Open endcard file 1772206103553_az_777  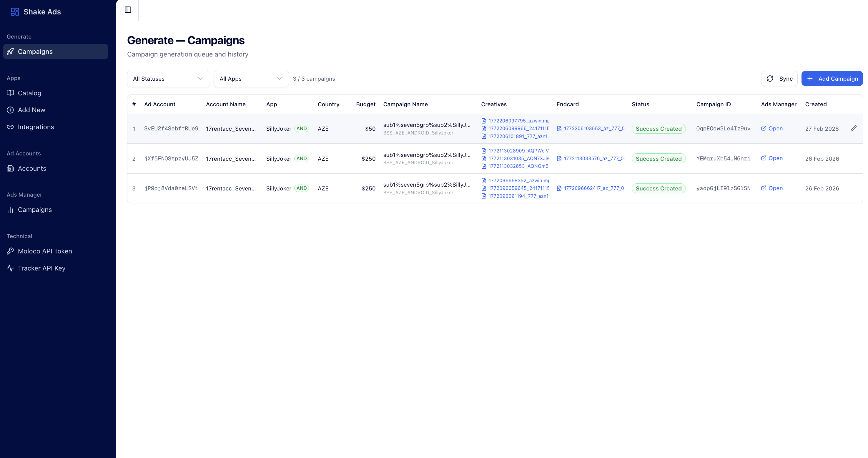[x=594, y=128]
